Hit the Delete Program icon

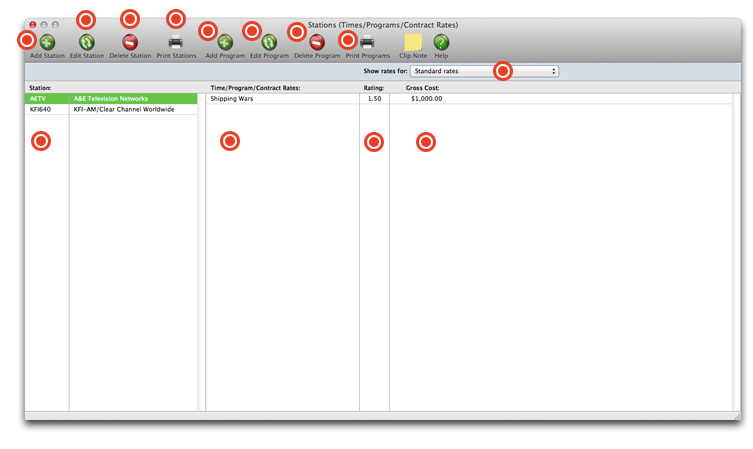pyautogui.click(x=317, y=43)
